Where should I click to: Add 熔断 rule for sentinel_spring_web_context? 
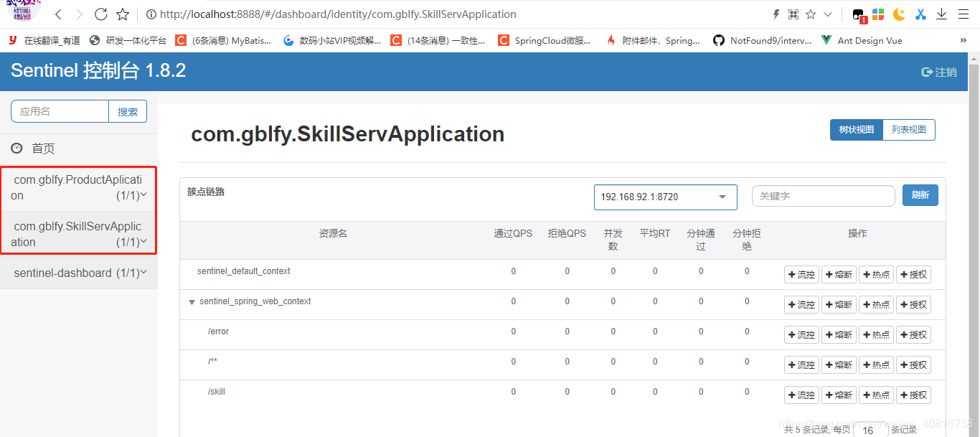pos(839,304)
